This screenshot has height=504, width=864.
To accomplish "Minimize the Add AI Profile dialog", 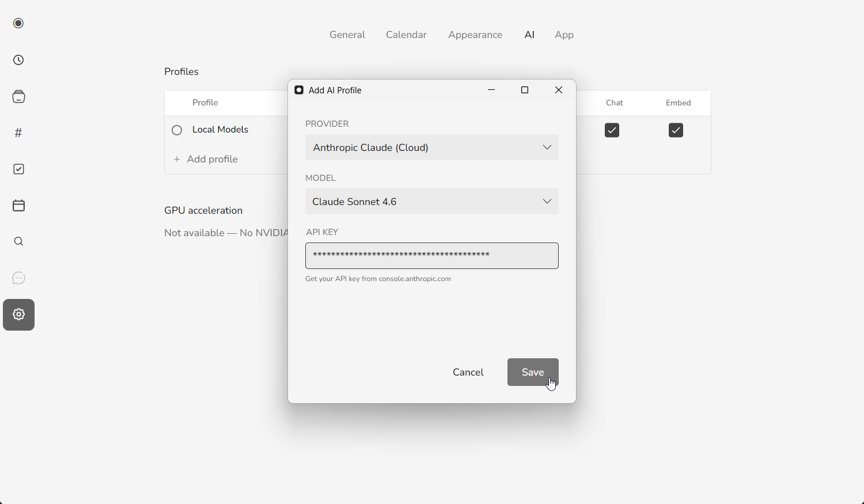I will click(491, 90).
